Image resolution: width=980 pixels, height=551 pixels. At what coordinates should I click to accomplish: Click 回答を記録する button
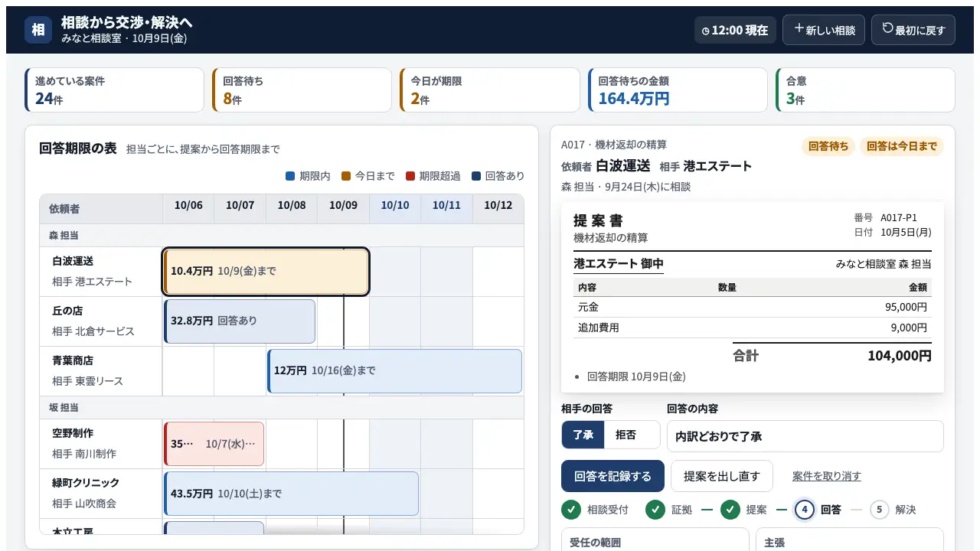click(x=612, y=476)
